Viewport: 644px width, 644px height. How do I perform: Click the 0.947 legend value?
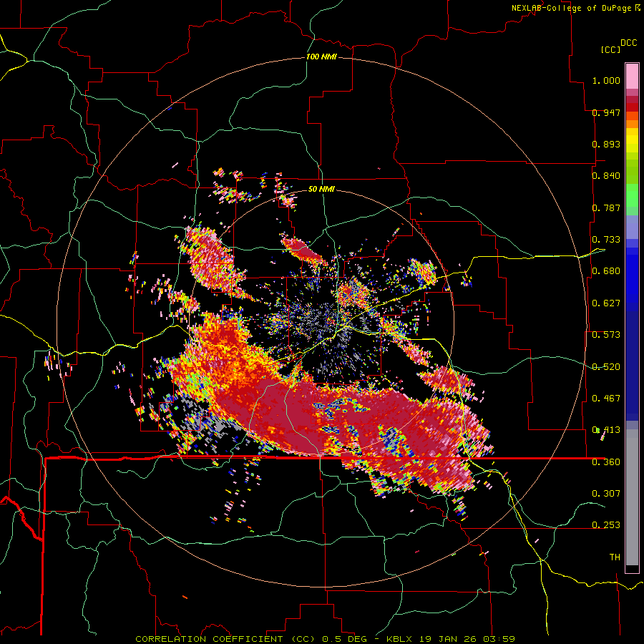pyautogui.click(x=606, y=112)
